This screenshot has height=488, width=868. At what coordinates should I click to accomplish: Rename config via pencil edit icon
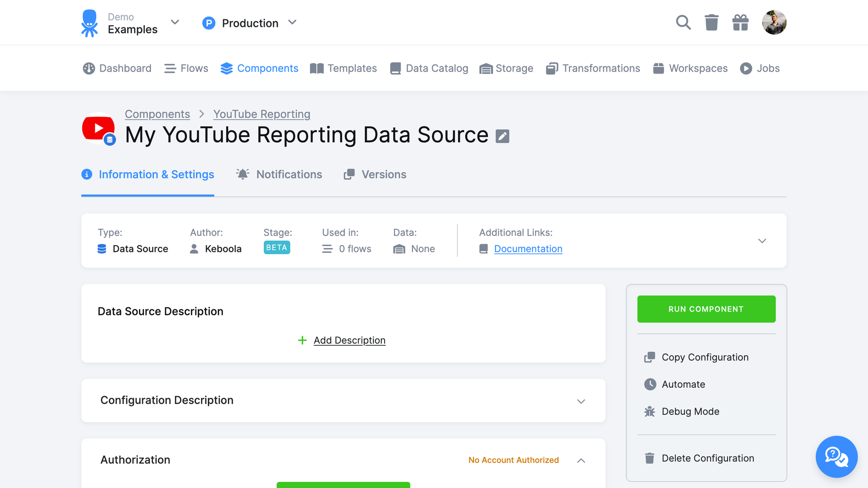pyautogui.click(x=503, y=135)
